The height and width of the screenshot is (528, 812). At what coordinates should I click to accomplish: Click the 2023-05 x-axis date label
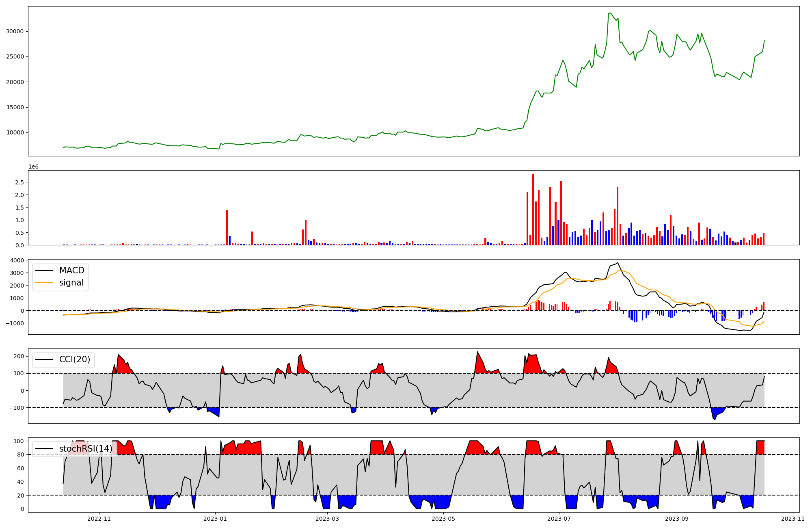[443, 519]
